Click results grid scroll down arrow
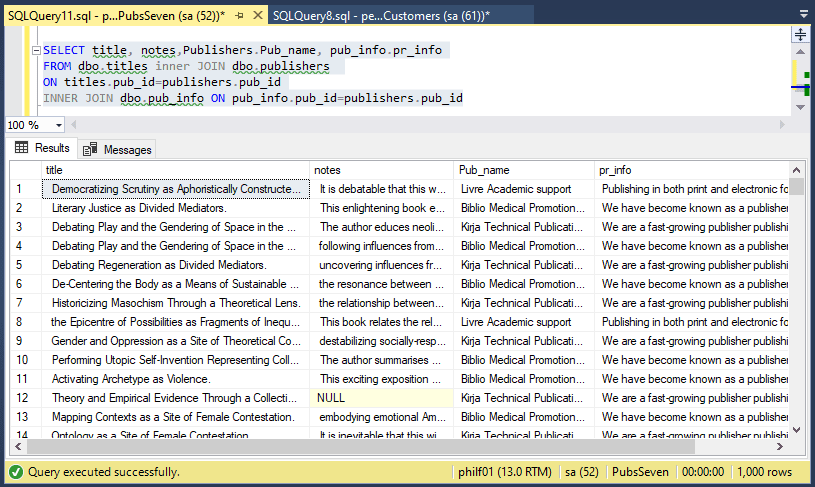The height and width of the screenshot is (487, 815). point(796,430)
